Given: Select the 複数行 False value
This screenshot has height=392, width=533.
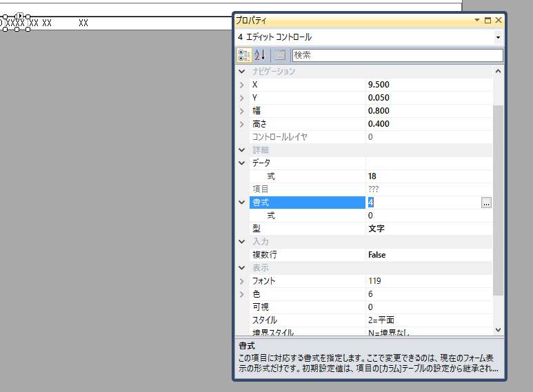Looking at the screenshot, I should point(428,255).
